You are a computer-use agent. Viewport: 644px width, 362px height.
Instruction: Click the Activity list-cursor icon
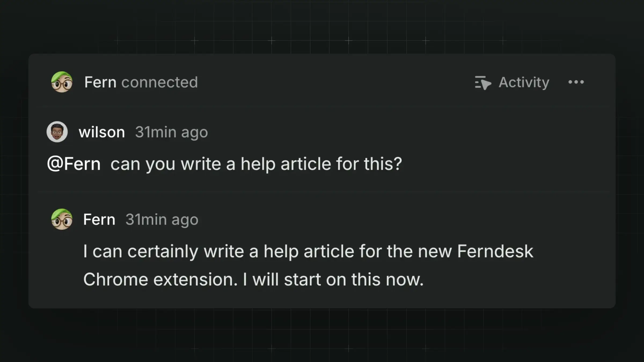[482, 83]
